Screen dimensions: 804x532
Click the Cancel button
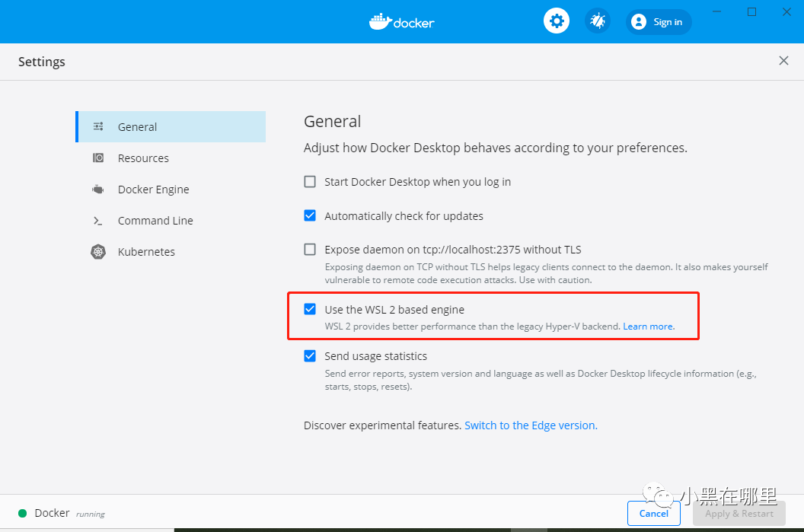(x=654, y=513)
